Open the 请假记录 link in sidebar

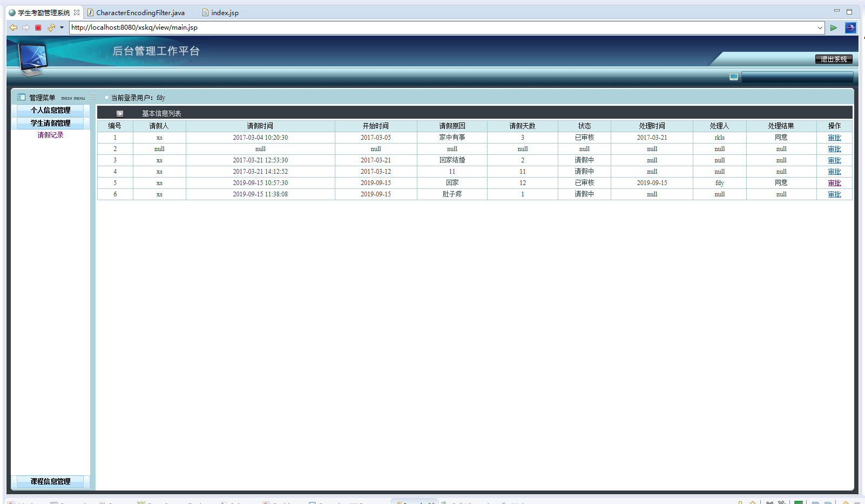pos(50,135)
